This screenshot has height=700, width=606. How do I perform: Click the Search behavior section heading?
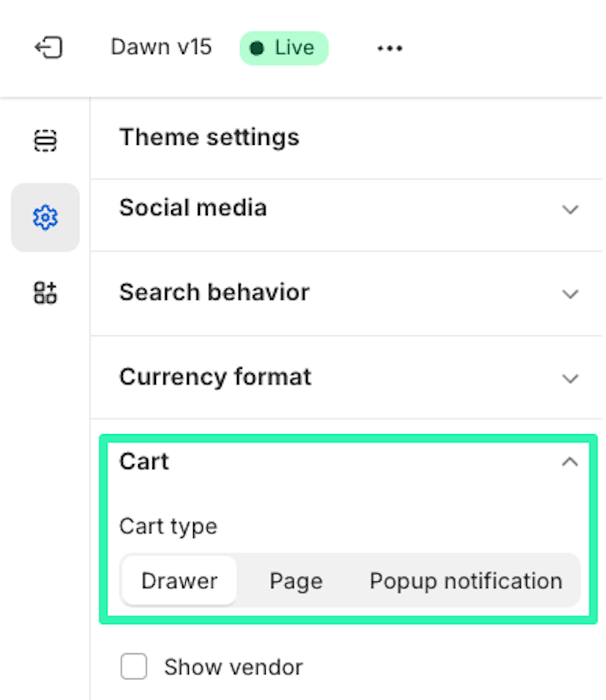[x=214, y=292]
